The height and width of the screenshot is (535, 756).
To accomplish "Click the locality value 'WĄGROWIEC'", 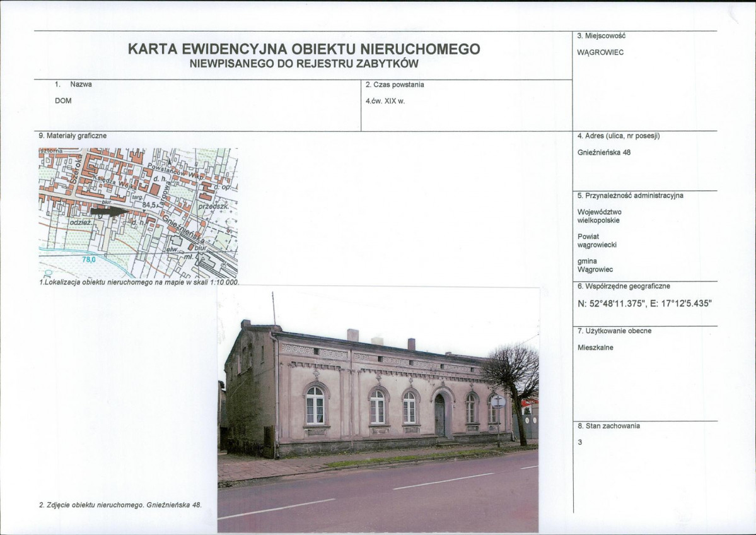I will [x=600, y=52].
